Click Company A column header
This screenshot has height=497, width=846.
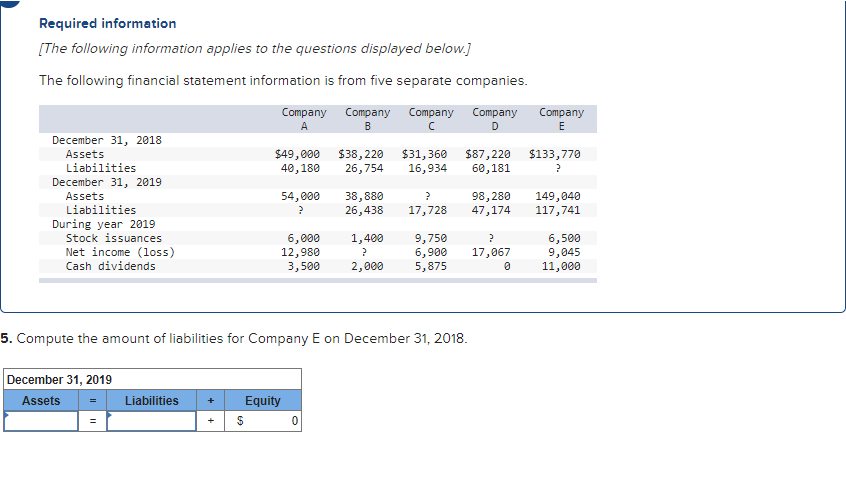pos(304,119)
